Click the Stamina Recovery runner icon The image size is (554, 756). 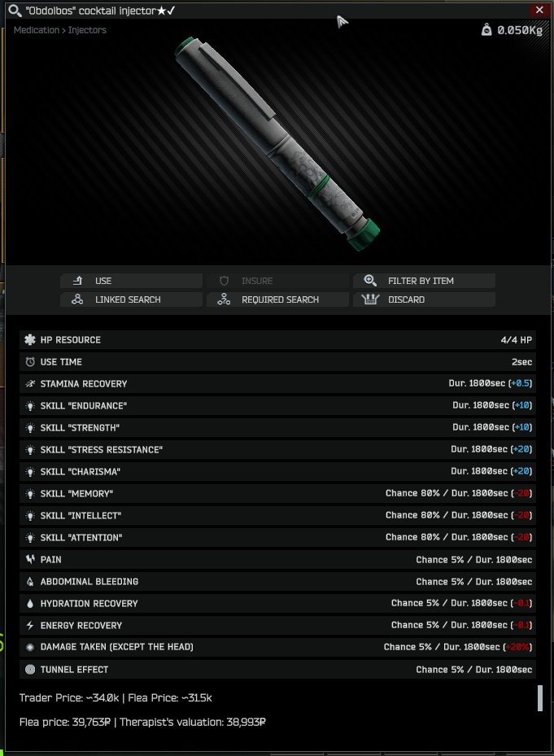[30, 384]
